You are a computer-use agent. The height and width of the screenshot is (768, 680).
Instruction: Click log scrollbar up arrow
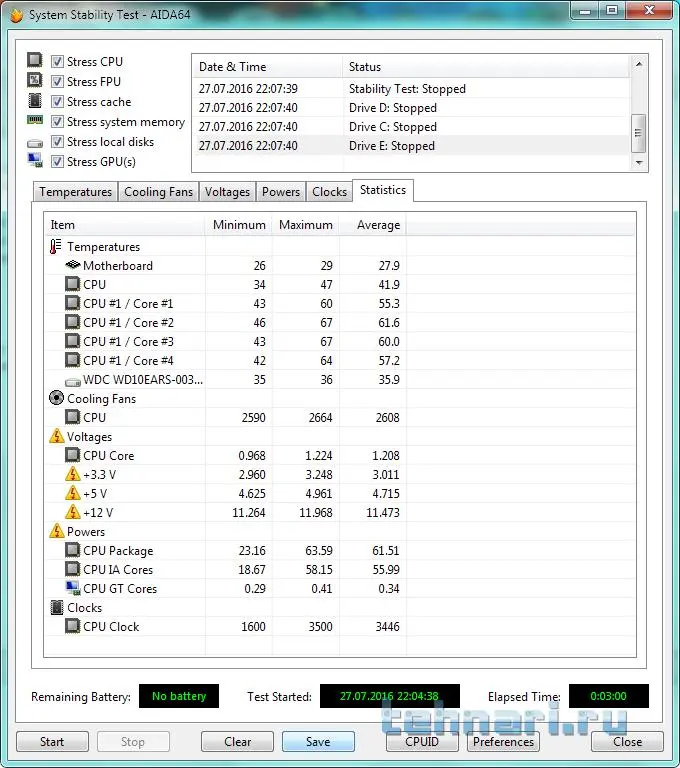638,64
